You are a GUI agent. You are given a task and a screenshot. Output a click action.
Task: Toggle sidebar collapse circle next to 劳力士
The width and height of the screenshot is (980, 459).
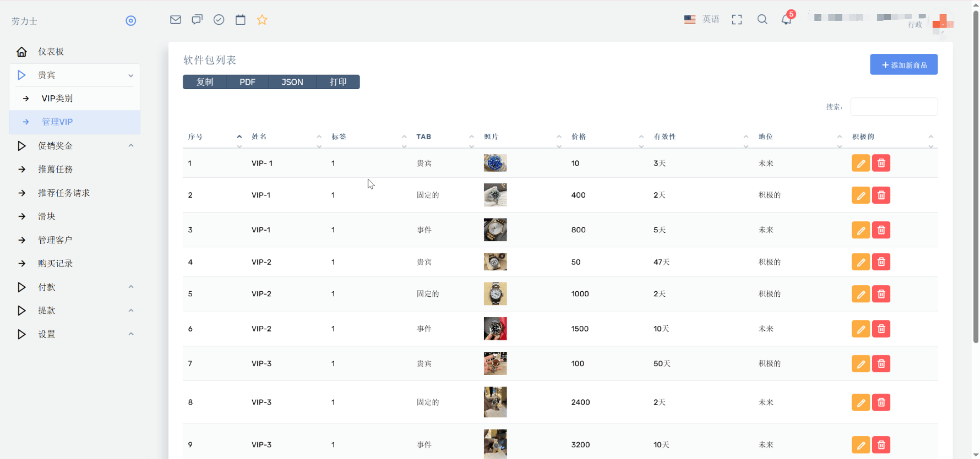click(x=131, y=21)
